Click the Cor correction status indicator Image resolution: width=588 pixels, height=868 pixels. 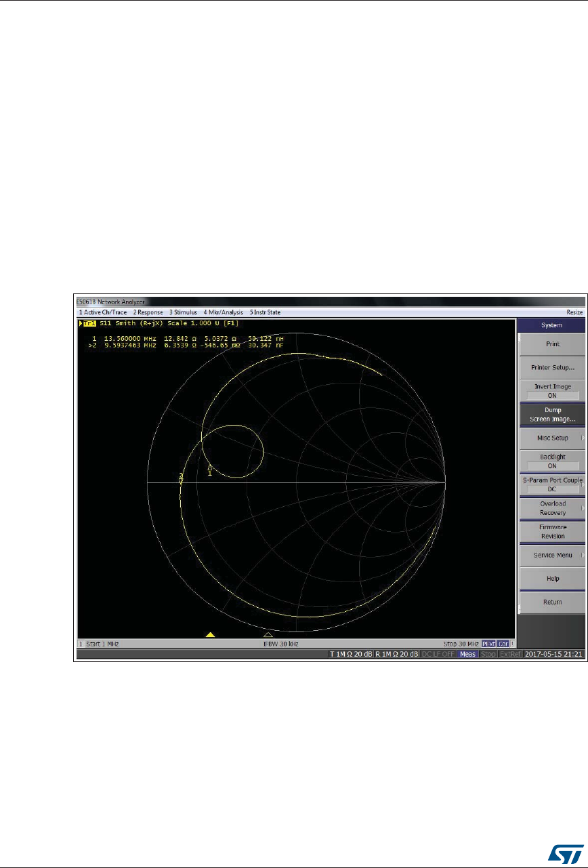point(503,643)
